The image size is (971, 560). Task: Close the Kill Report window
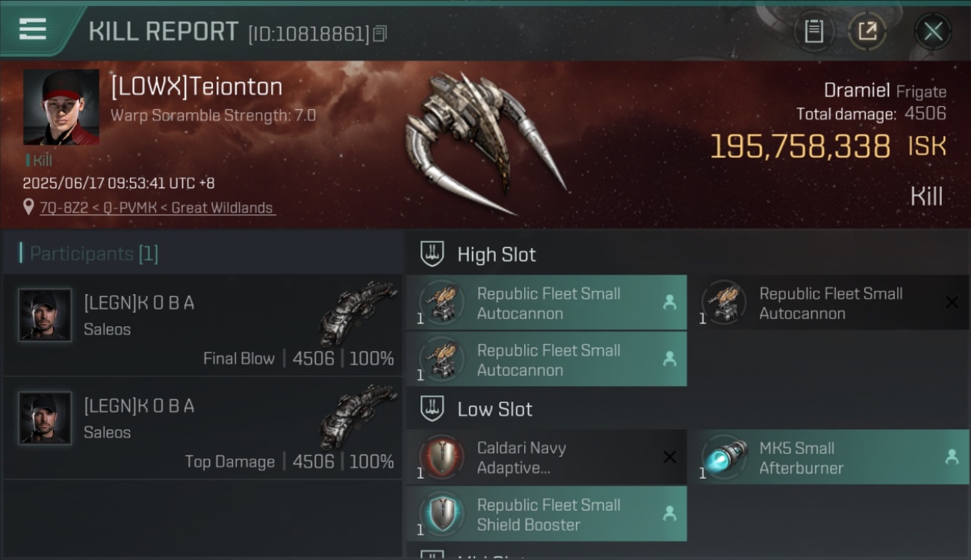(933, 31)
